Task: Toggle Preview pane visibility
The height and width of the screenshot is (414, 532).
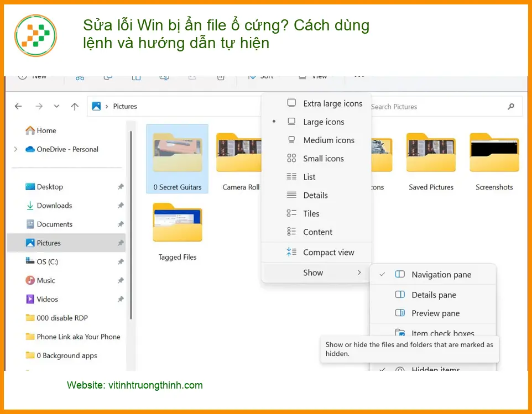Action: coord(433,313)
